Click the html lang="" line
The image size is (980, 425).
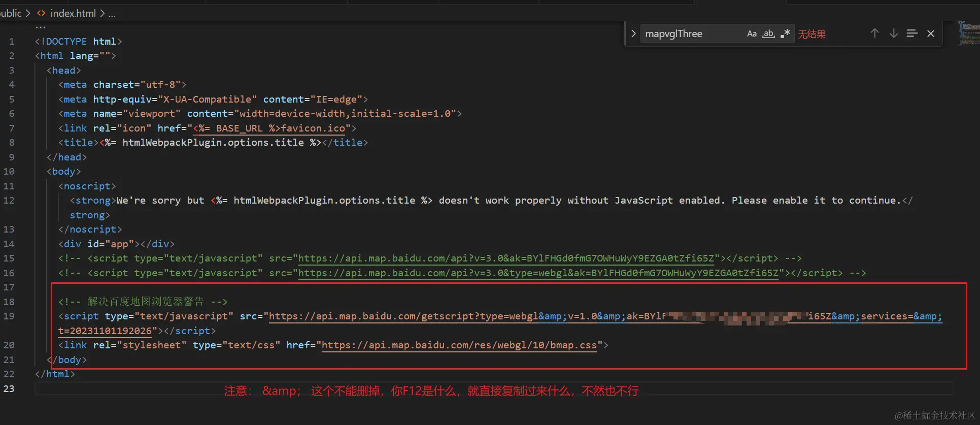point(76,56)
